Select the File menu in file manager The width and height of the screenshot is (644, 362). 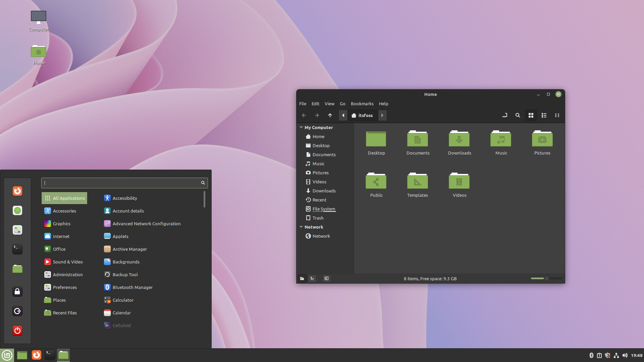click(303, 104)
